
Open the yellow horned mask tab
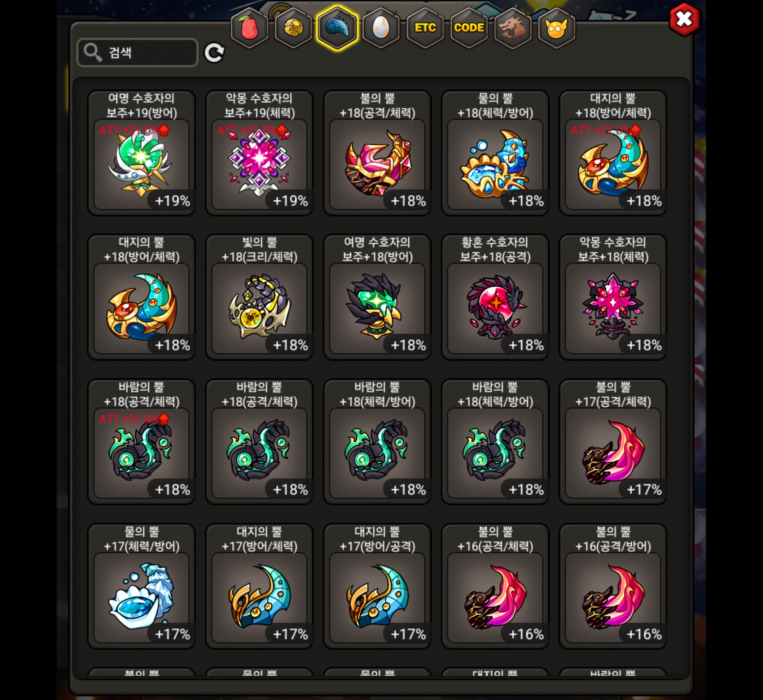coord(556,28)
